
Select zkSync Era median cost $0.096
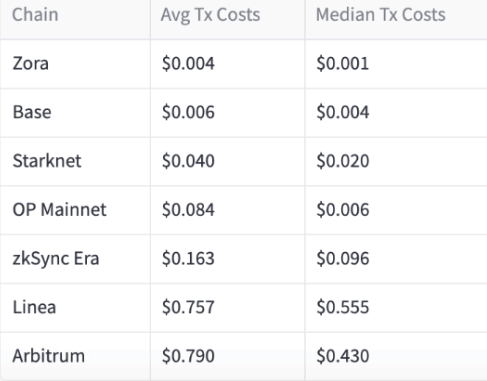tap(343, 258)
